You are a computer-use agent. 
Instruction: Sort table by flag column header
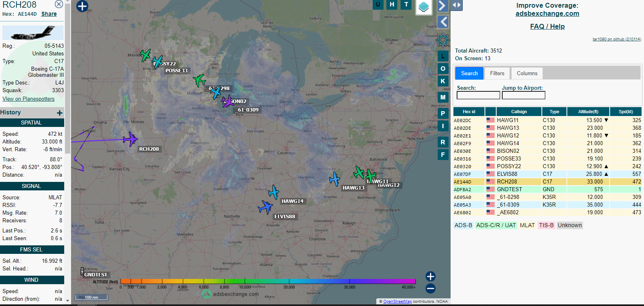[x=491, y=112]
